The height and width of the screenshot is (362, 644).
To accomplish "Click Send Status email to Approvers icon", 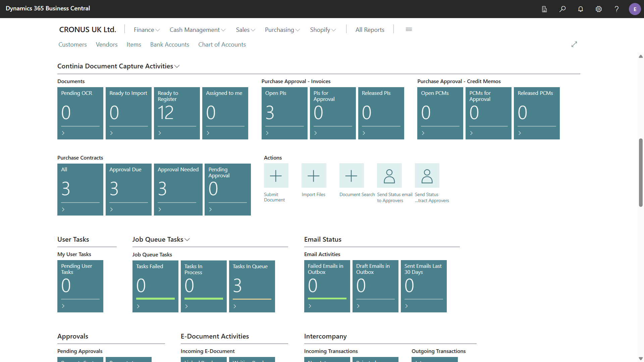I will coord(389,176).
